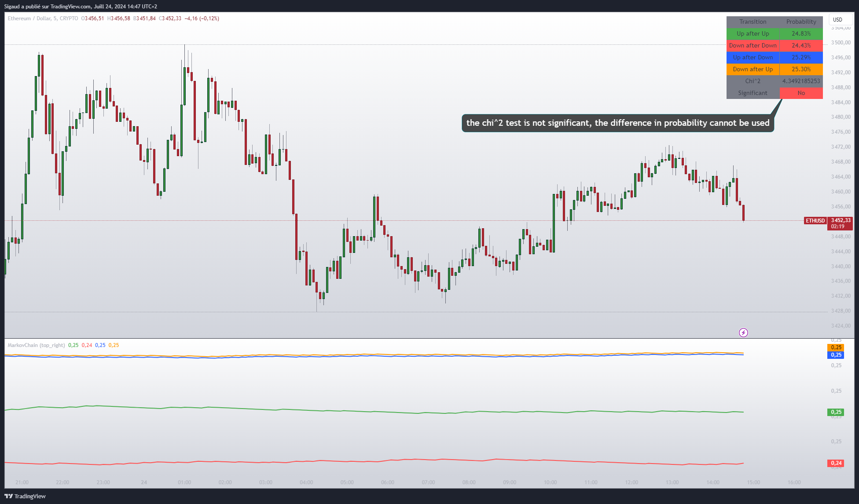Image resolution: width=859 pixels, height=504 pixels.
Task: Click the MarkovChain (top_right) indicator legend
Action: click(x=36, y=345)
